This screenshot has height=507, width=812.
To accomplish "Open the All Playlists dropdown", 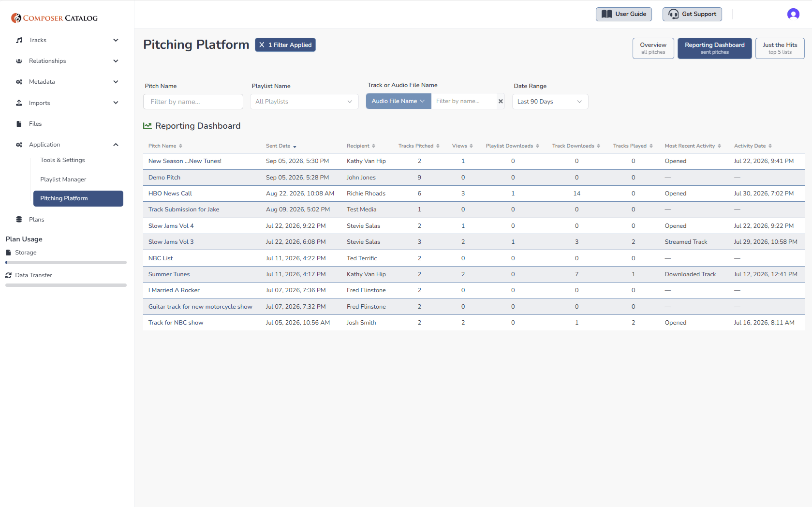I will pyautogui.click(x=304, y=102).
